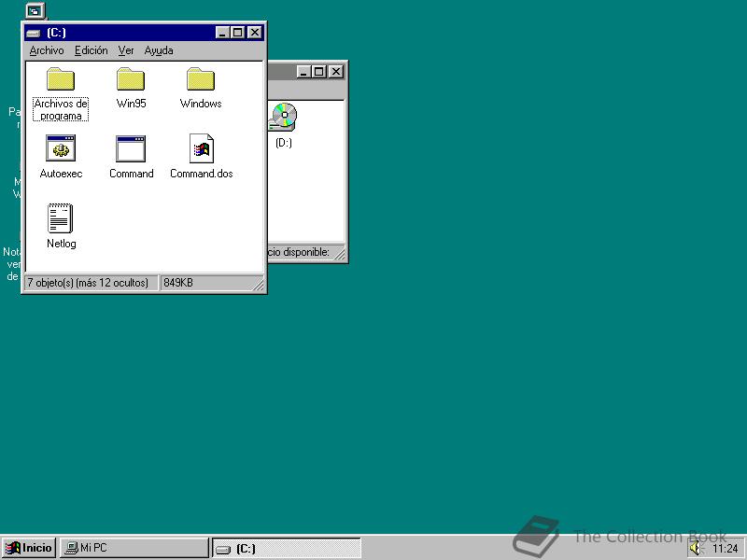Viewport: 747px width, 560px height.
Task: Click the Windows label under folder
Action: click(201, 104)
